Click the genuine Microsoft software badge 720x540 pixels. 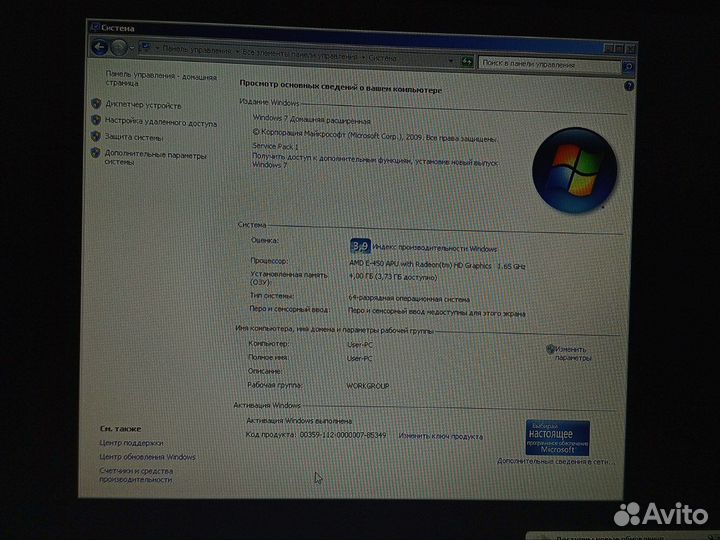point(557,438)
